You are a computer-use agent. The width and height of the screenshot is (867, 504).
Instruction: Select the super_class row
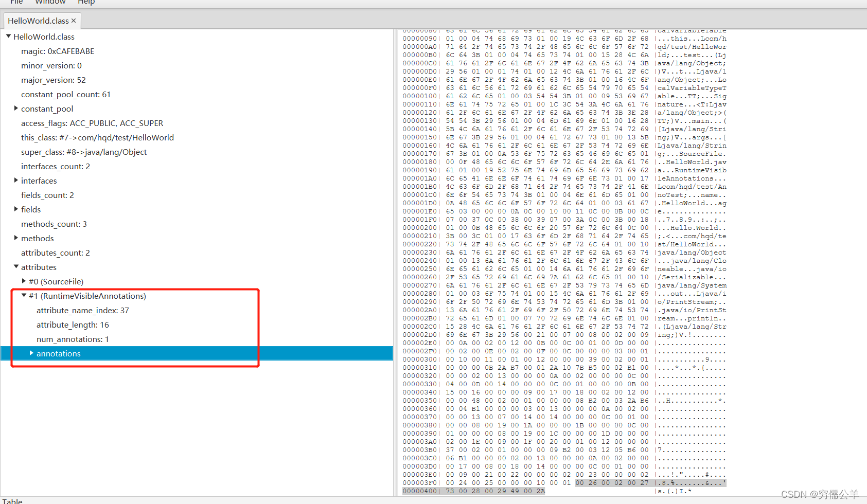pos(84,152)
